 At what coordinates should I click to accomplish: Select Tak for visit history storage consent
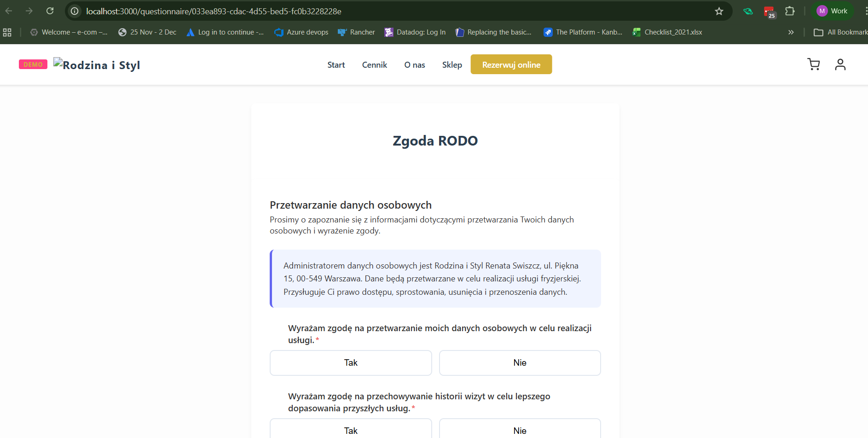point(351,430)
